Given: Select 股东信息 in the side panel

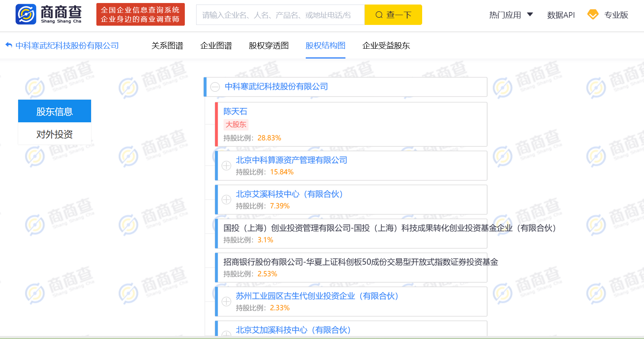Looking at the screenshot, I should coord(54,111).
